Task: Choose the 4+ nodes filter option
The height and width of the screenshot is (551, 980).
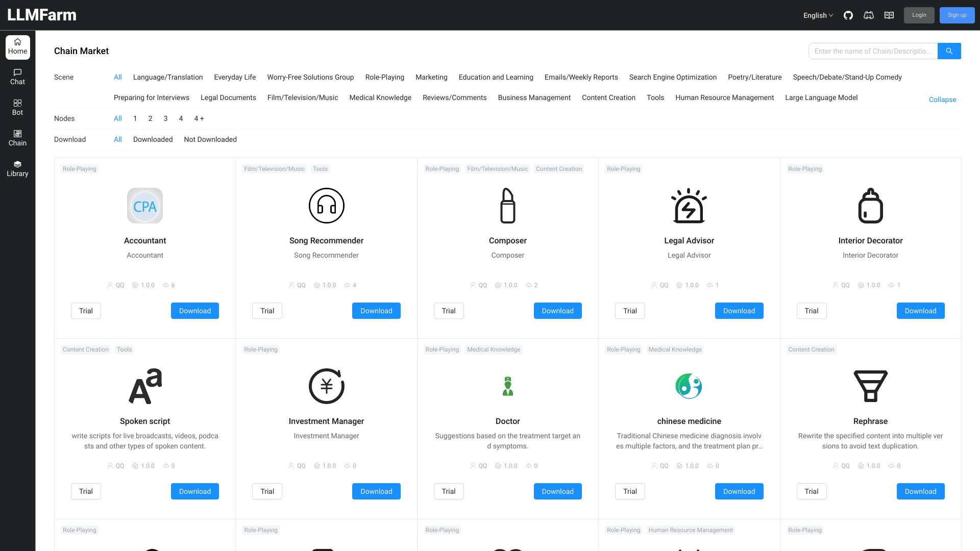Action: click(x=199, y=118)
